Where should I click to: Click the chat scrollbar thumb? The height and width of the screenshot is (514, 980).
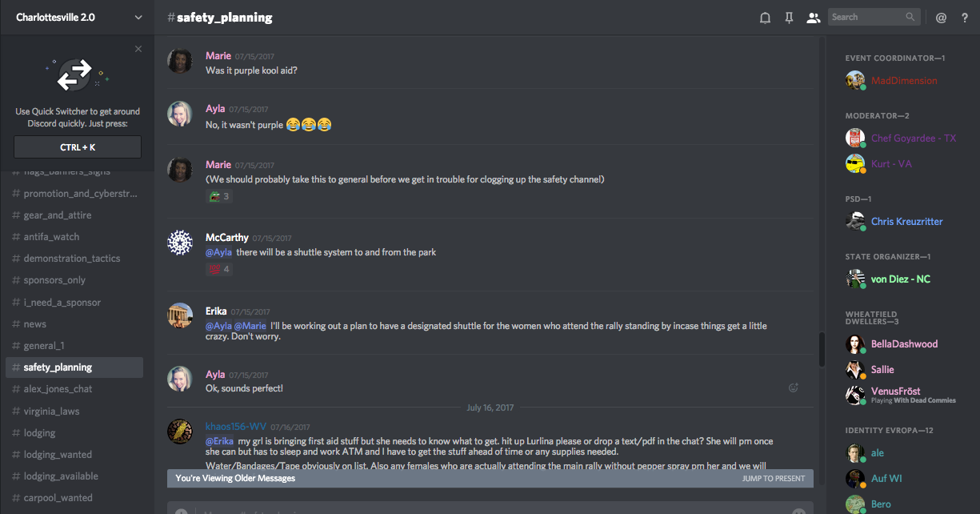click(822, 349)
